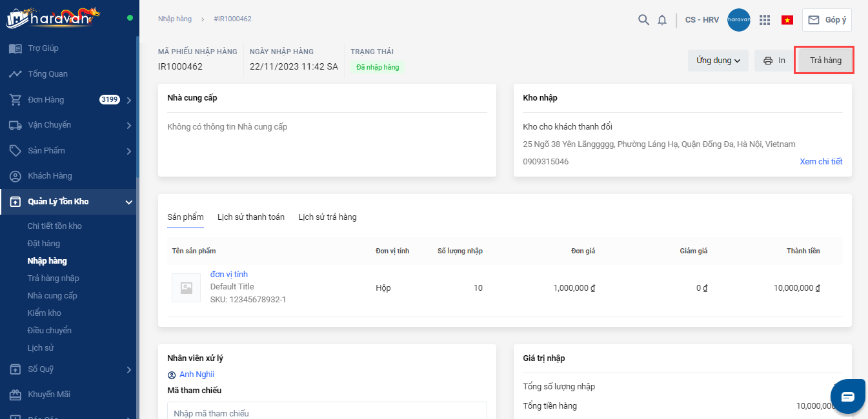Image resolution: width=868 pixels, height=419 pixels.
Task: Switch to Lịch sử trả hàng tab
Action: pos(327,217)
